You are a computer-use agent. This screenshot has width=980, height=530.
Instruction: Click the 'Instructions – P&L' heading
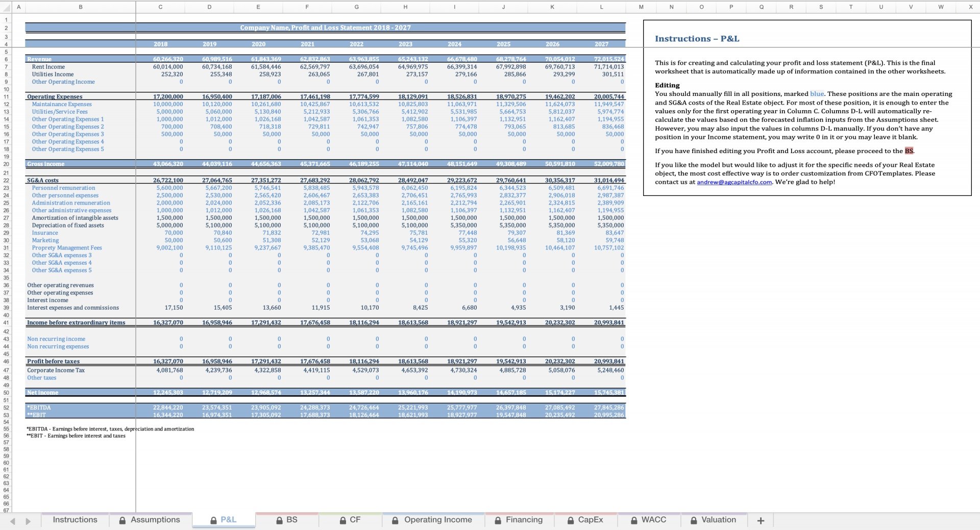click(x=697, y=39)
